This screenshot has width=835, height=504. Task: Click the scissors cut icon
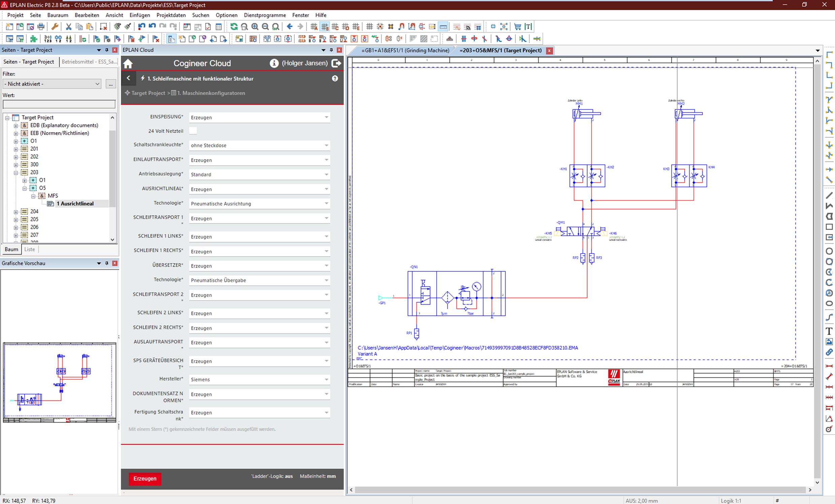pos(68,27)
